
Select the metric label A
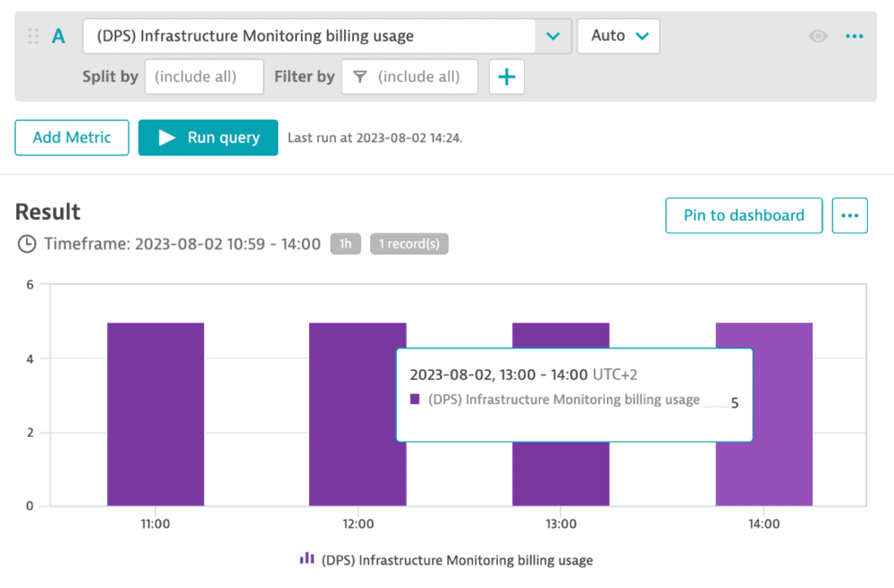pos(58,36)
